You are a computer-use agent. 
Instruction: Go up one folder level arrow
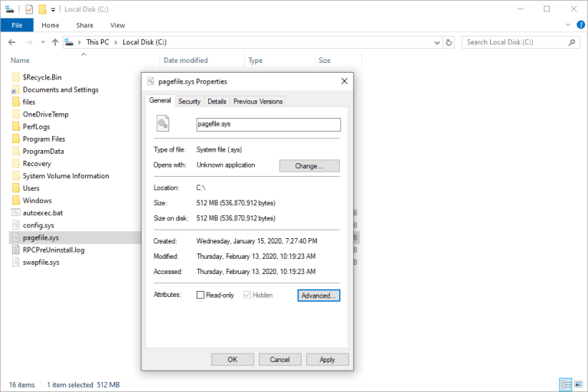point(55,42)
